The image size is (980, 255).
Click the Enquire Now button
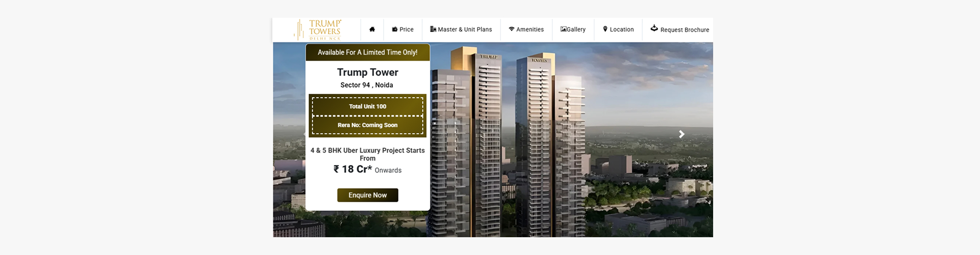(x=368, y=195)
